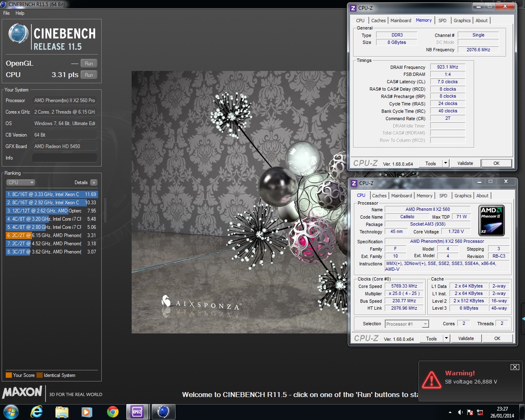Open Windows Explorer folder from taskbar
This screenshot has width=525, height=420.
point(62,412)
